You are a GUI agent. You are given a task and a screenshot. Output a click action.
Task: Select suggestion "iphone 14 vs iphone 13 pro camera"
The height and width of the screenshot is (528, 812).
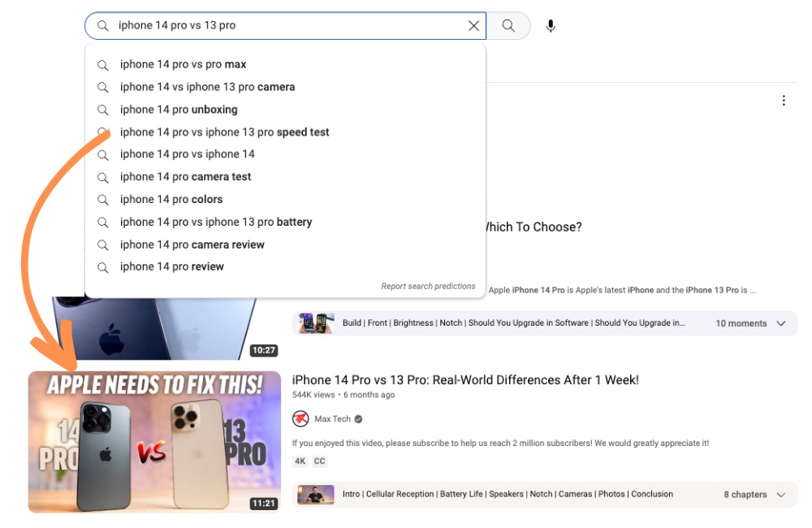(x=285, y=87)
